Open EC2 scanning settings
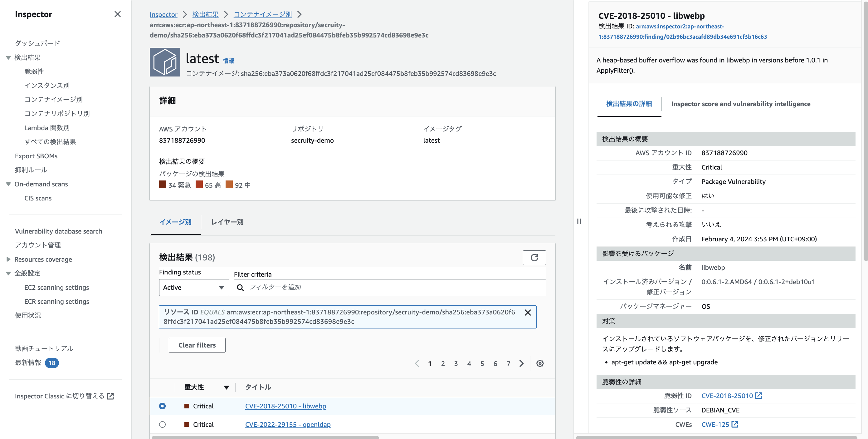This screenshot has width=868, height=439. point(56,288)
